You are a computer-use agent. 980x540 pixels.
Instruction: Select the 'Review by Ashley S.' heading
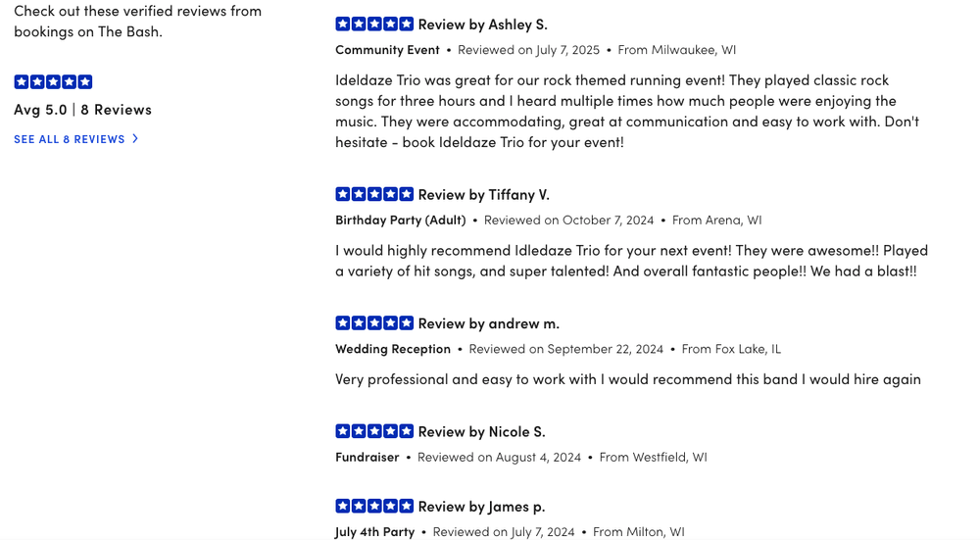(x=482, y=24)
